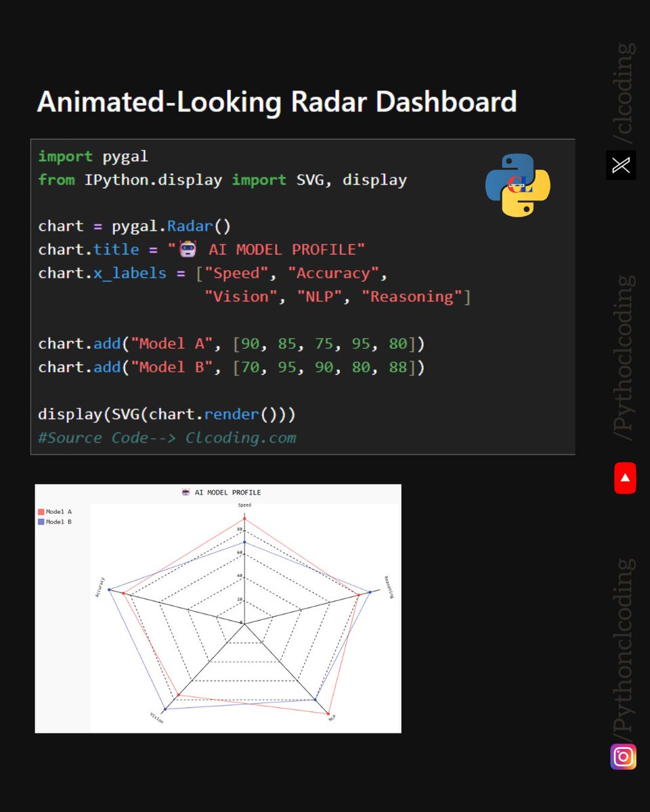Click the chart.add "Model B" code line

point(231,367)
